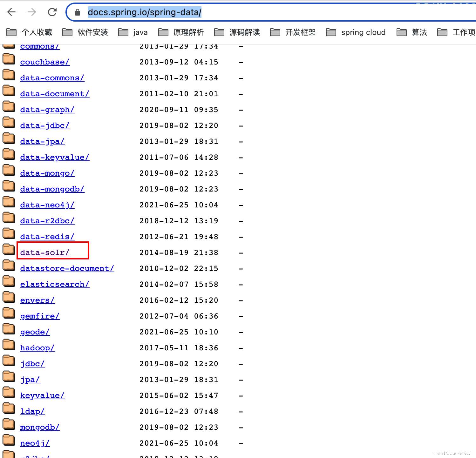This screenshot has height=458, width=476.
Task: Click folder icon beside couchbase/
Action: [9, 59]
